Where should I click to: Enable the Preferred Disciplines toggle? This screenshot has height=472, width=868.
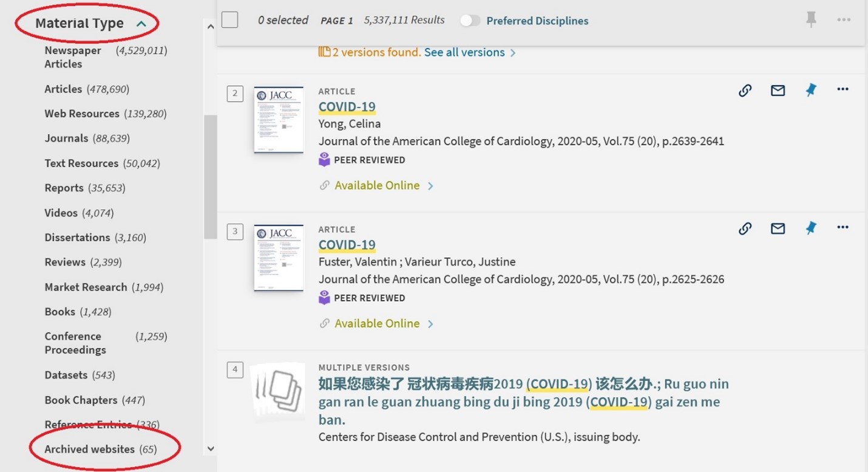click(x=470, y=20)
